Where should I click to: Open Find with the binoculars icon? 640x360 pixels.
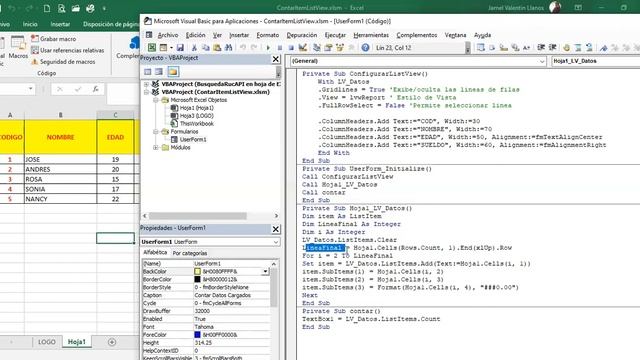point(229,48)
